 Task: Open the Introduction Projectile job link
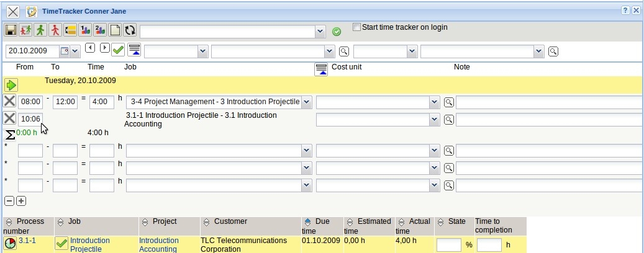coord(90,245)
